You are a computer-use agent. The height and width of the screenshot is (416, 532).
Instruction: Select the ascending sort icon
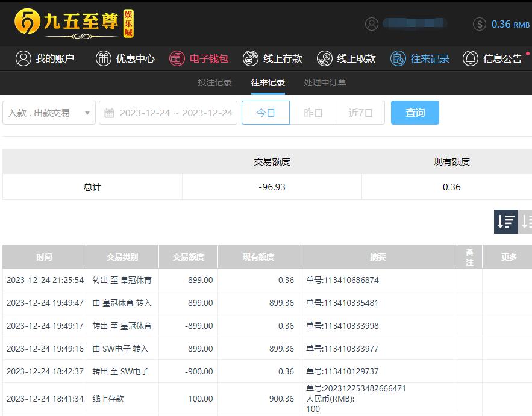[x=525, y=222]
